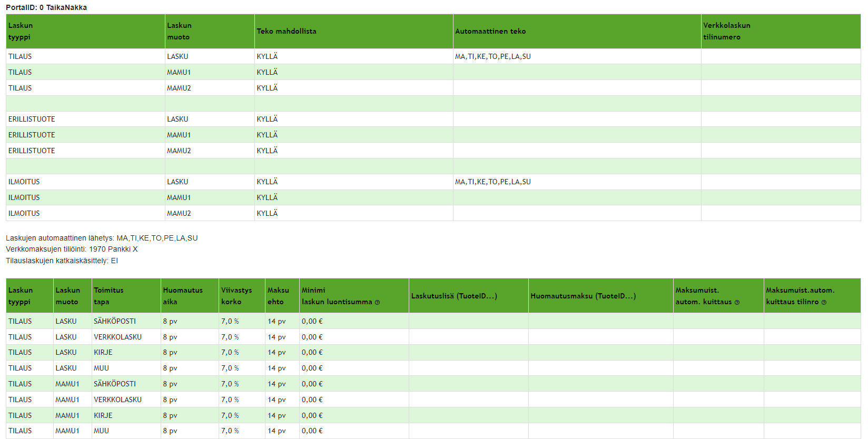This screenshot has height=439, width=868.
Task: Click the "Maksumuist. autom. kuittaus" header text
Action: click(704, 296)
